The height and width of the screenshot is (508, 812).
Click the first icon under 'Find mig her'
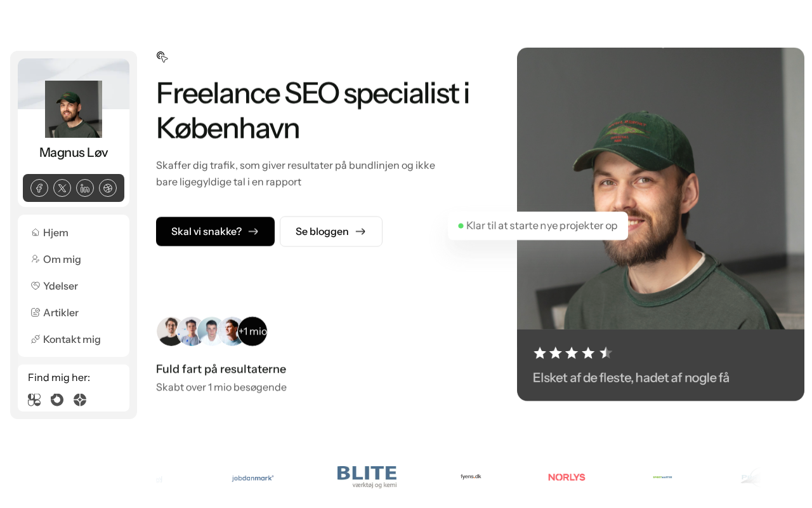(34, 400)
